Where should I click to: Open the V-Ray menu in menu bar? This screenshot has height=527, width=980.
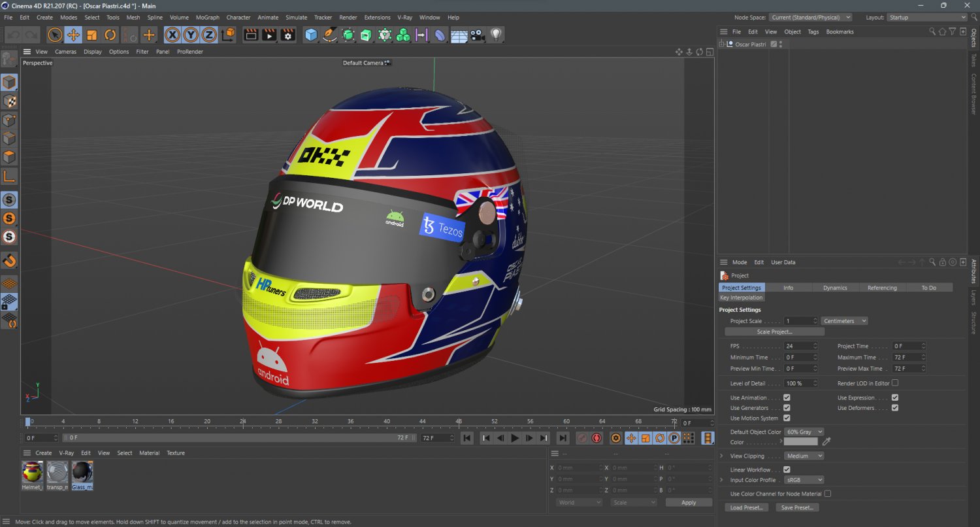[404, 18]
